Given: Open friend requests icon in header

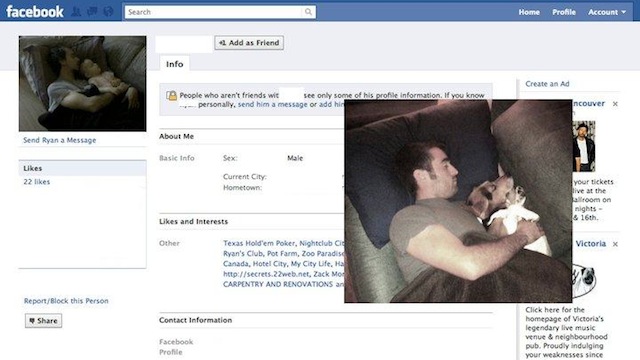Looking at the screenshot, I should pyautogui.click(x=76, y=11).
